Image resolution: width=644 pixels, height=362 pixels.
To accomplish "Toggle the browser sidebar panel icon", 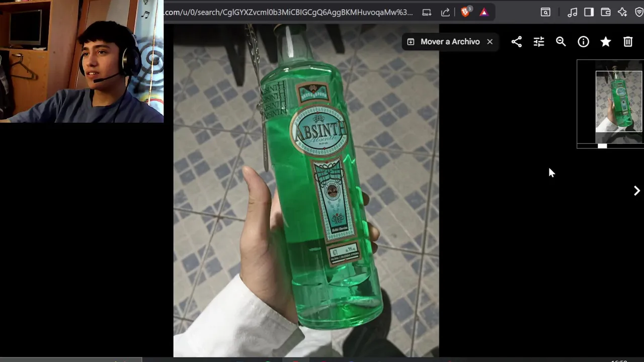I will tap(589, 12).
